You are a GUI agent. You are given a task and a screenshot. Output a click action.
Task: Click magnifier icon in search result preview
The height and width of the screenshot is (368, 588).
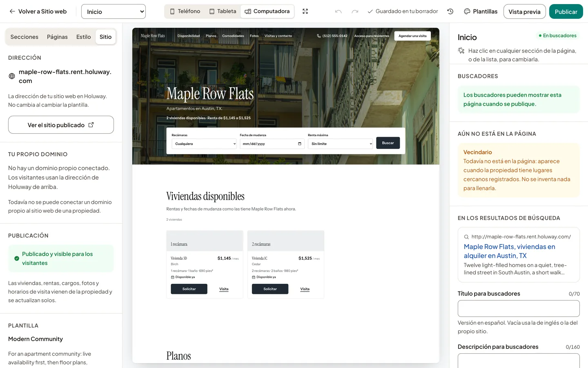pos(466,237)
